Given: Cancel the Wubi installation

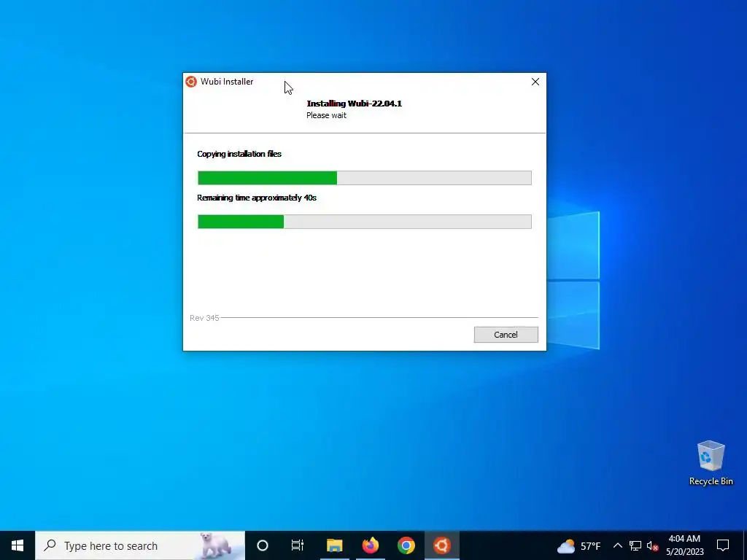Looking at the screenshot, I should [506, 334].
